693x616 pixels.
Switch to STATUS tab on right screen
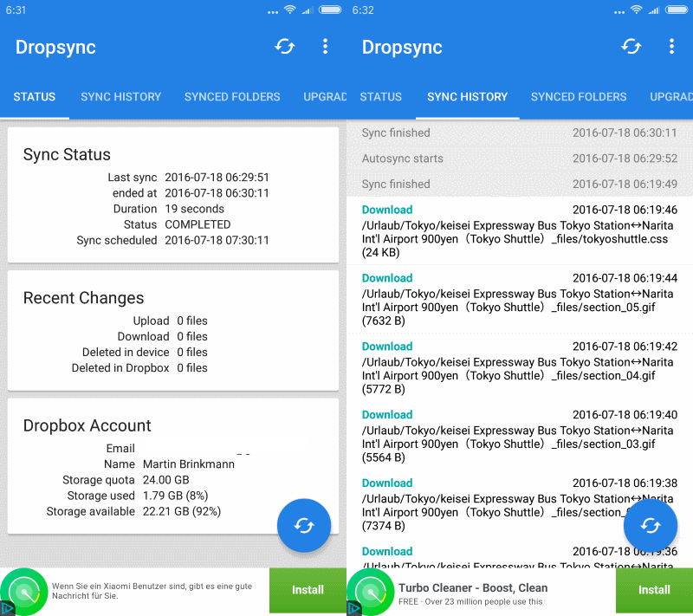coord(381,97)
